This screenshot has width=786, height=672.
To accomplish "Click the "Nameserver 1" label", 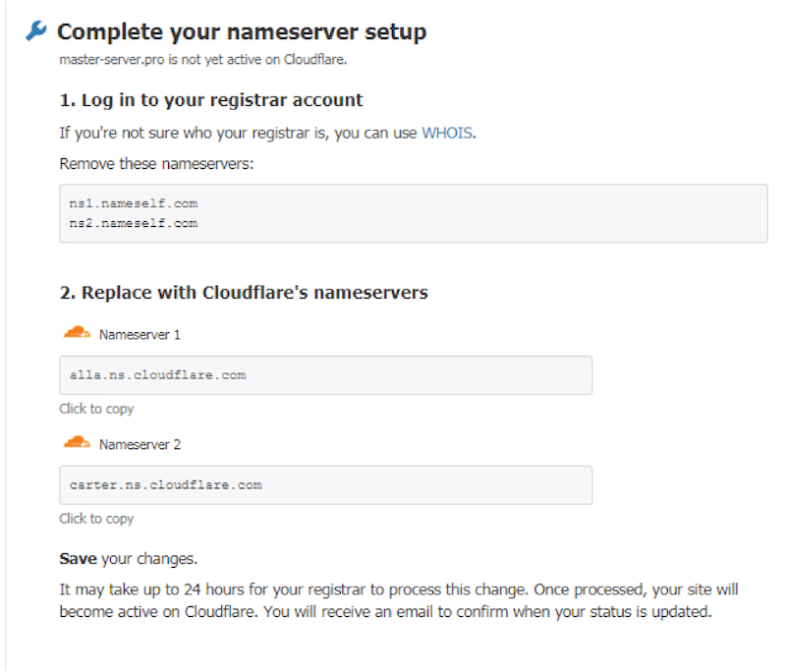I will click(x=140, y=335).
